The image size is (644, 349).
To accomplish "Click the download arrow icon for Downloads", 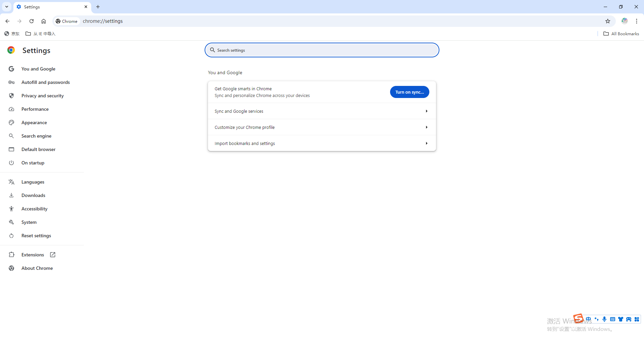I will click(x=11, y=195).
